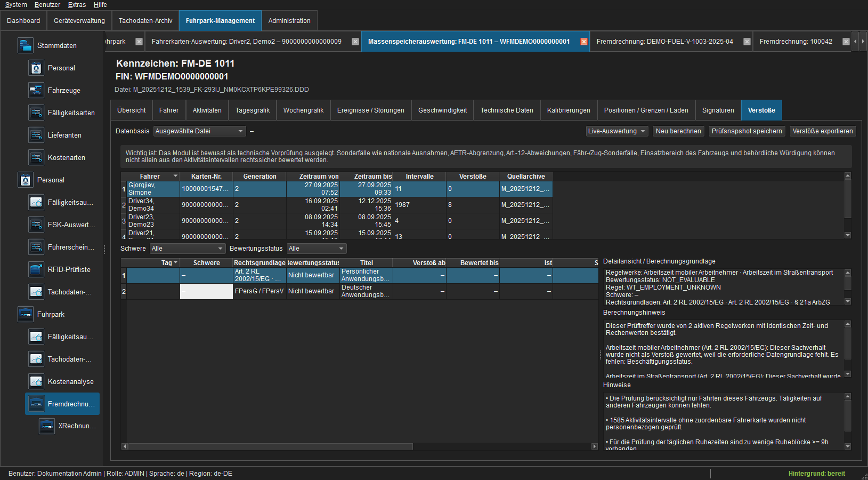Click the violations table horizontal scrollbar
This screenshot has height=480, width=868.
coord(360,446)
